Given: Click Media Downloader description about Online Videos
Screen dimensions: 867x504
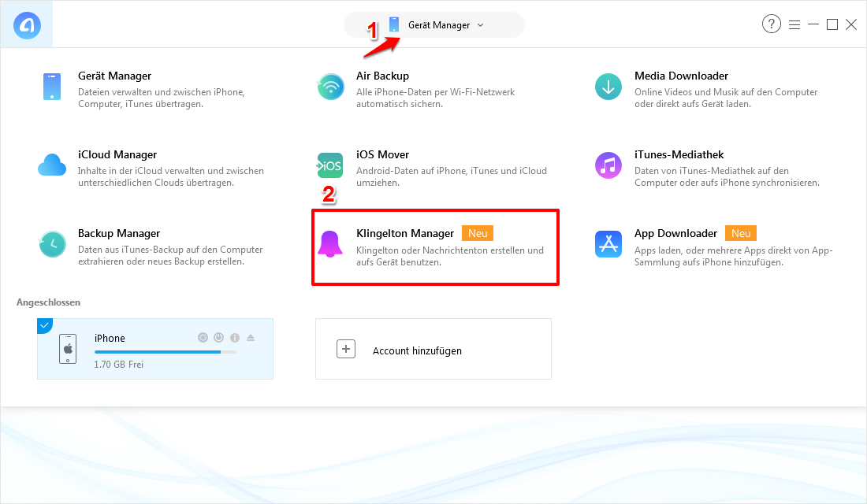Looking at the screenshot, I should point(726,98).
